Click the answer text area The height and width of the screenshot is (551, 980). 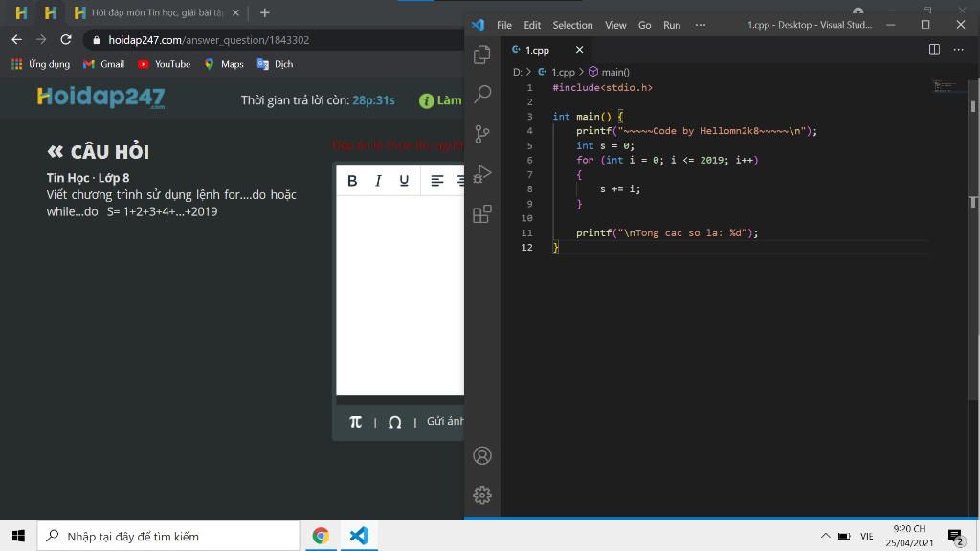click(x=400, y=295)
